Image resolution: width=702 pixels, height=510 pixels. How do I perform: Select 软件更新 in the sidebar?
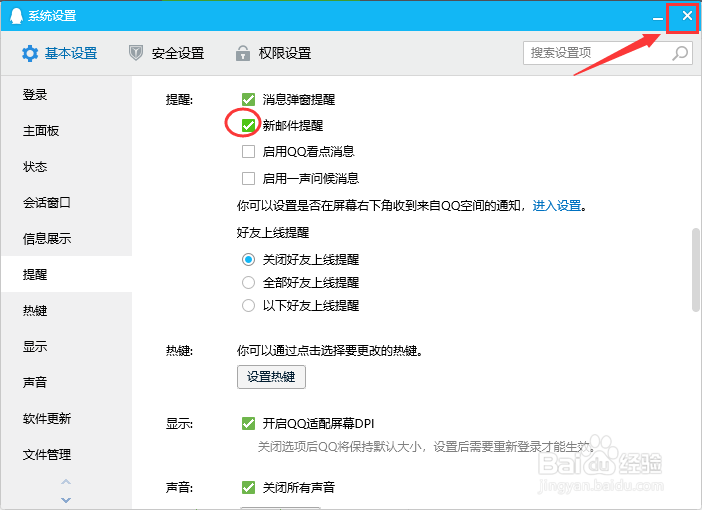(x=66, y=418)
